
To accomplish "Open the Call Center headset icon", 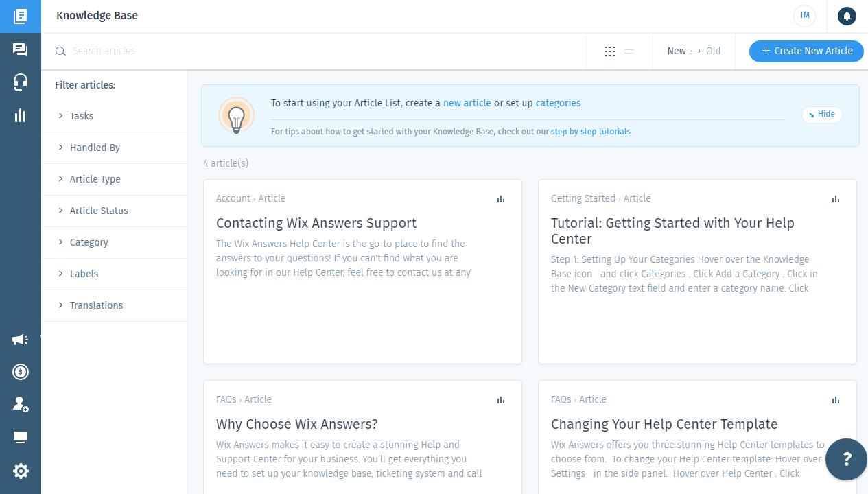I will coord(20,82).
